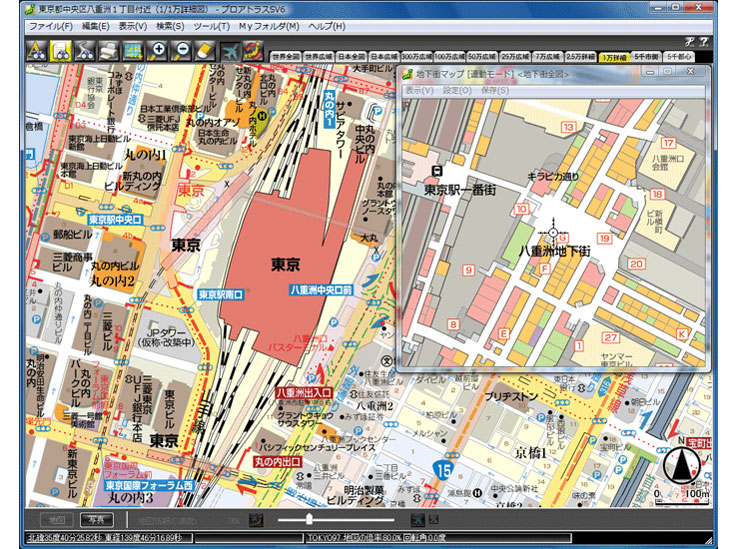Switch to the 日本広域 scale tab

click(384, 57)
